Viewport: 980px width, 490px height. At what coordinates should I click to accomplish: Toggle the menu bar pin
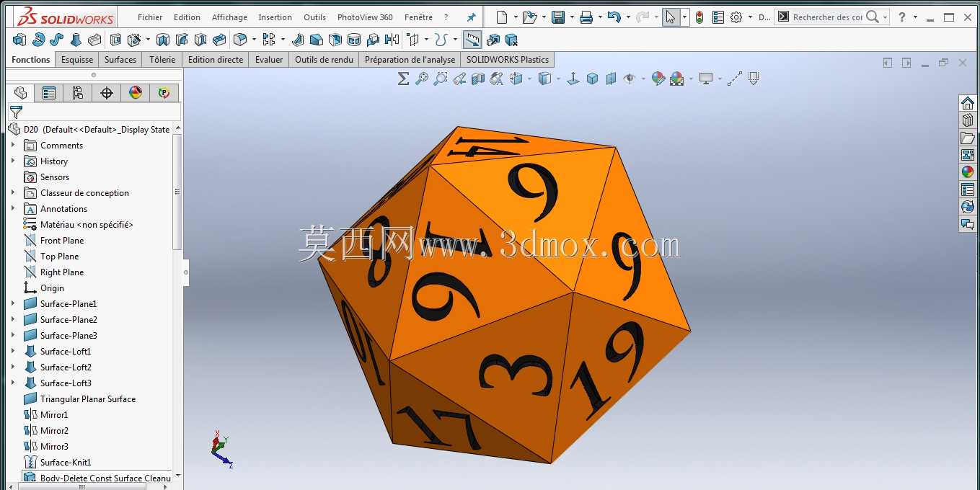472,17
